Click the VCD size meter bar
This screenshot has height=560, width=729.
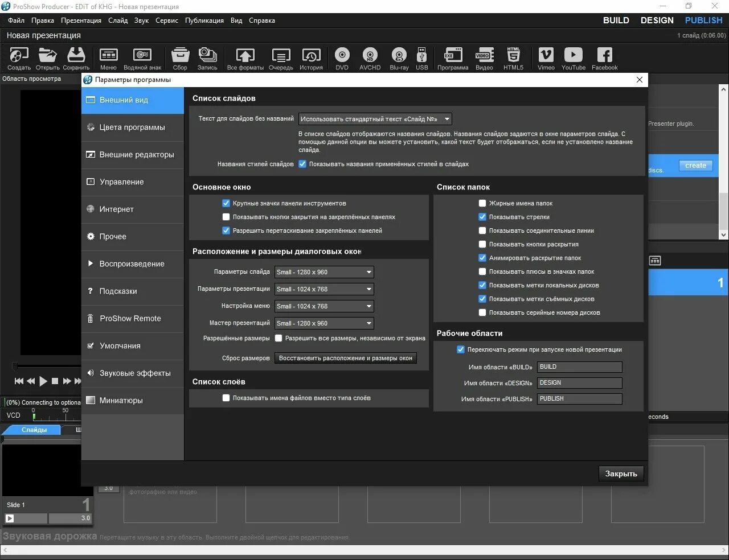tap(57, 417)
